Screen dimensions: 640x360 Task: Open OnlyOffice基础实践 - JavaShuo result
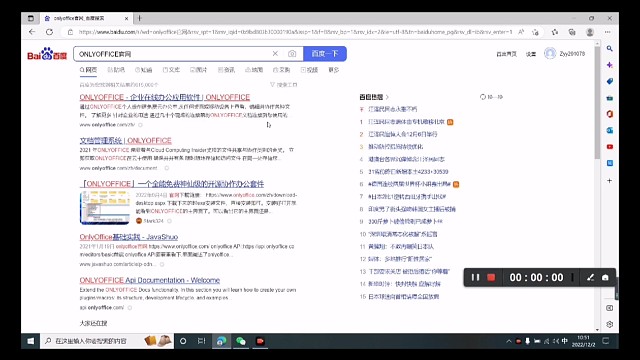point(129,237)
